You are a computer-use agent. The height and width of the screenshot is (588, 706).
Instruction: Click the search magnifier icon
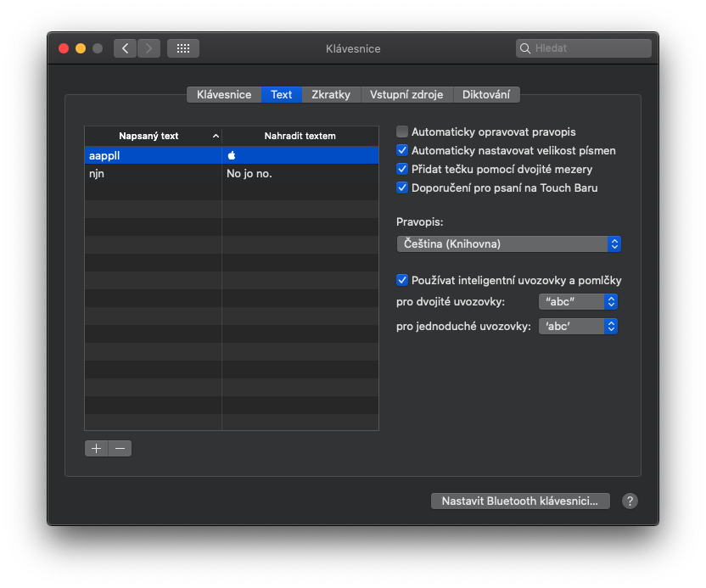tap(525, 48)
